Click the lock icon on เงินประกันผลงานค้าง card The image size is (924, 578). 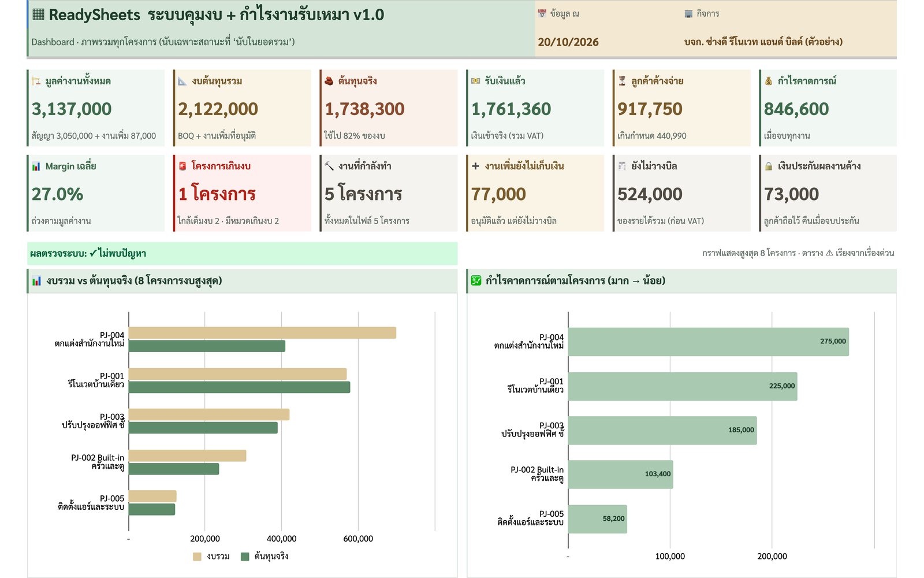769,166
